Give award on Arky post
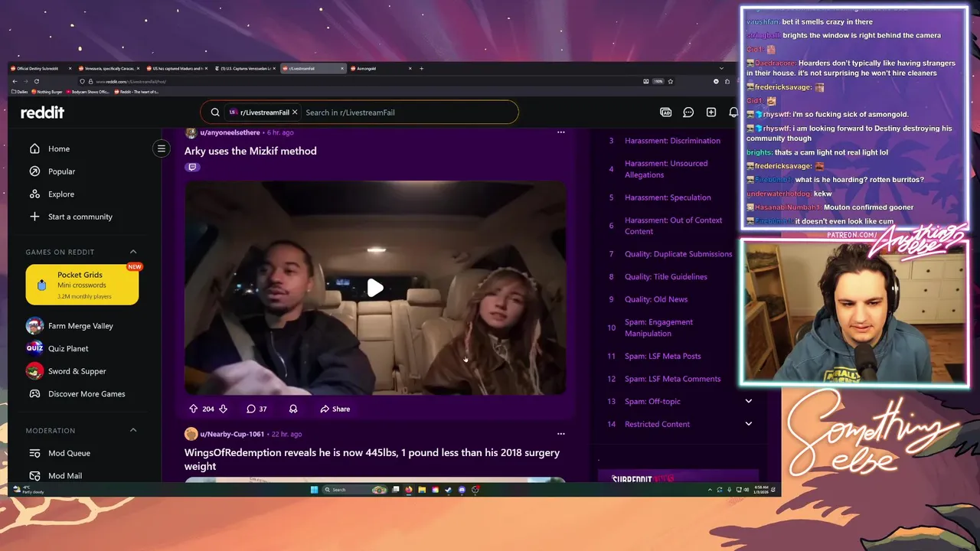 (x=293, y=409)
